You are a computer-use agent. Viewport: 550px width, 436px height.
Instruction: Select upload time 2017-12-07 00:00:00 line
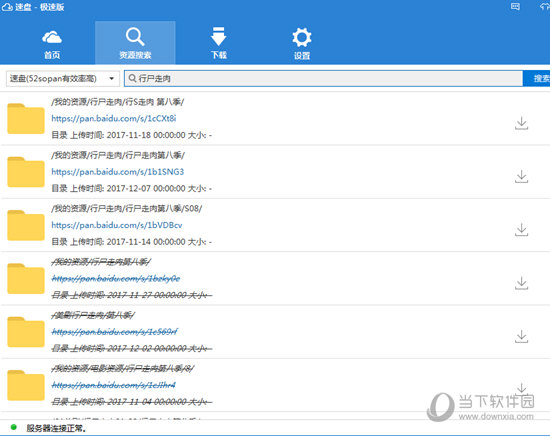(132, 188)
